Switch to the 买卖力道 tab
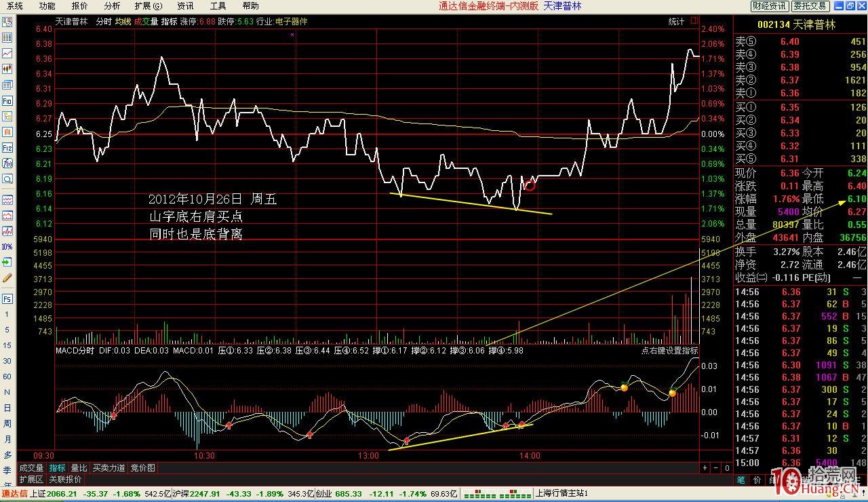The width and height of the screenshot is (868, 502). [x=108, y=468]
